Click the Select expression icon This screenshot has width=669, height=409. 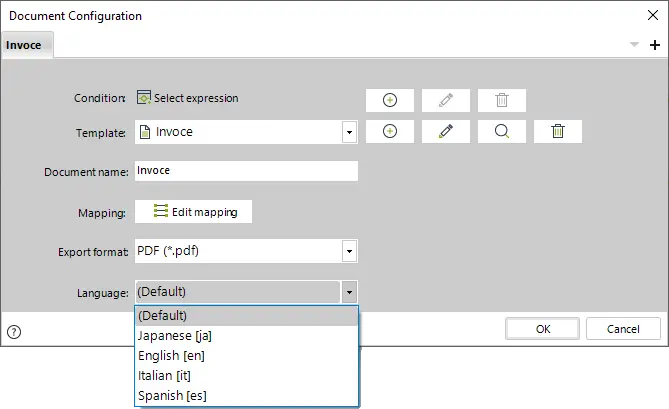[x=144, y=97]
